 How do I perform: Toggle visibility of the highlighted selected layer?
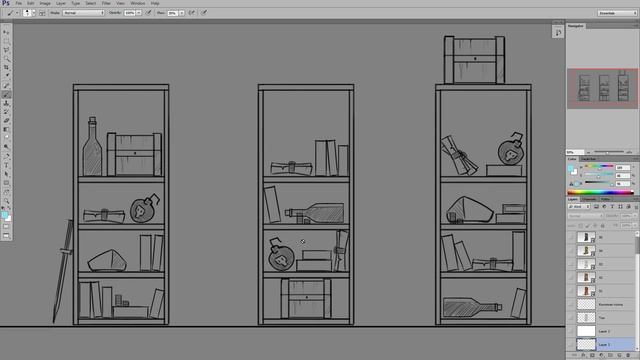tap(571, 344)
